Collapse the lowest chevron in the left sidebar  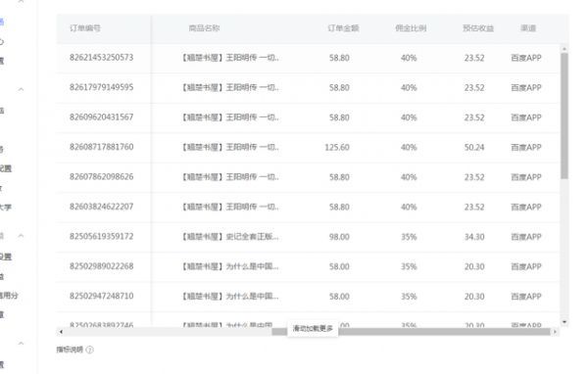tap(21, 343)
